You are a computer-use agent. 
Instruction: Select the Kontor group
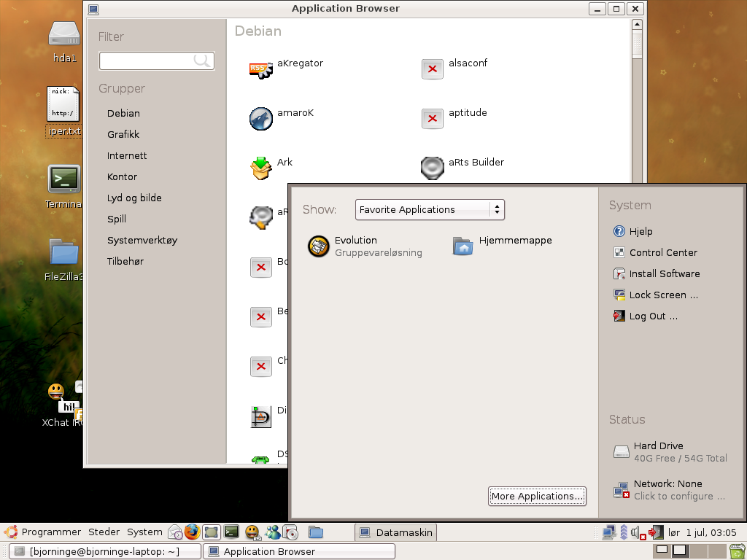tap(122, 176)
